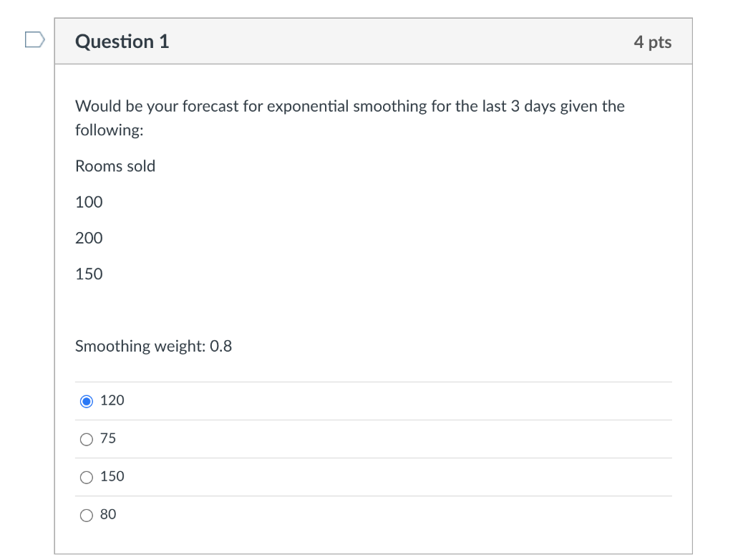Click the 4 pts label
This screenshot has height=560, width=733.
[652, 42]
